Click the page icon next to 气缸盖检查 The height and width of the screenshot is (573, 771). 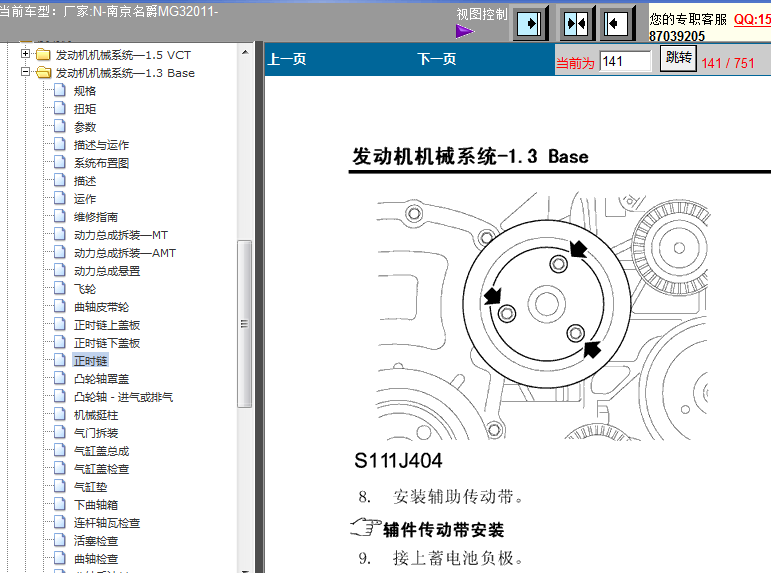click(x=59, y=468)
